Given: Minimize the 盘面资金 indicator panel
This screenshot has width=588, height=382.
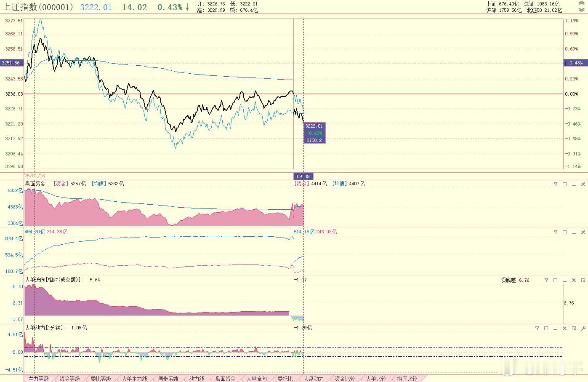Looking at the screenshot, I should (x=574, y=184).
